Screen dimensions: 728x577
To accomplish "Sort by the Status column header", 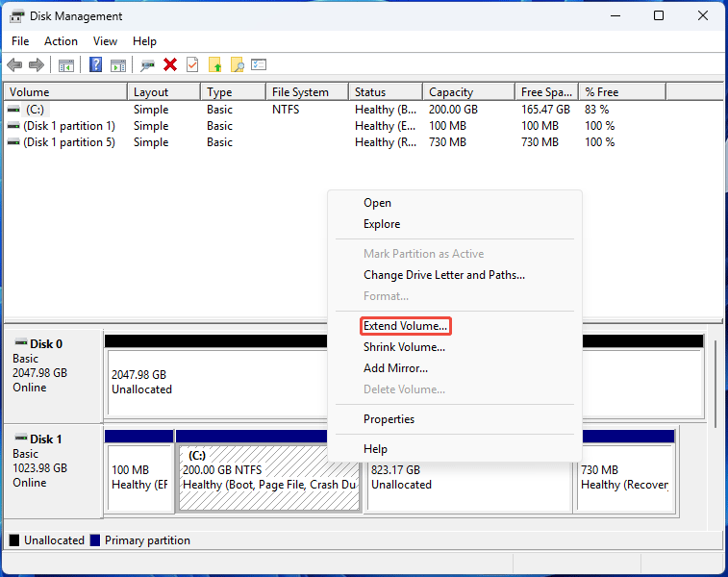I will tap(386, 92).
